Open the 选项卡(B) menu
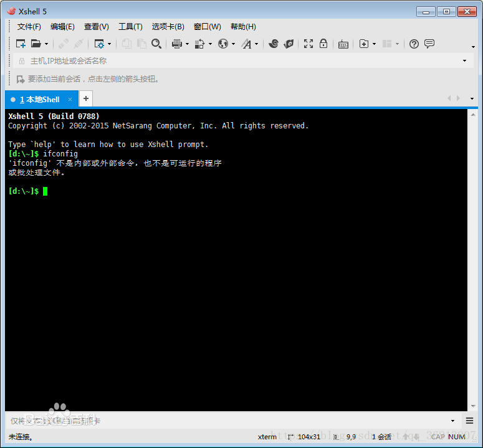483x448 pixels. (x=168, y=27)
